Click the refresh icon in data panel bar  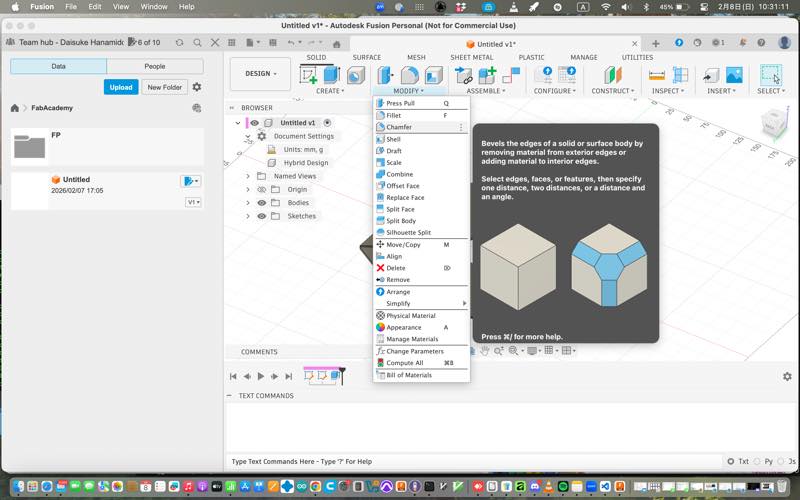point(179,43)
